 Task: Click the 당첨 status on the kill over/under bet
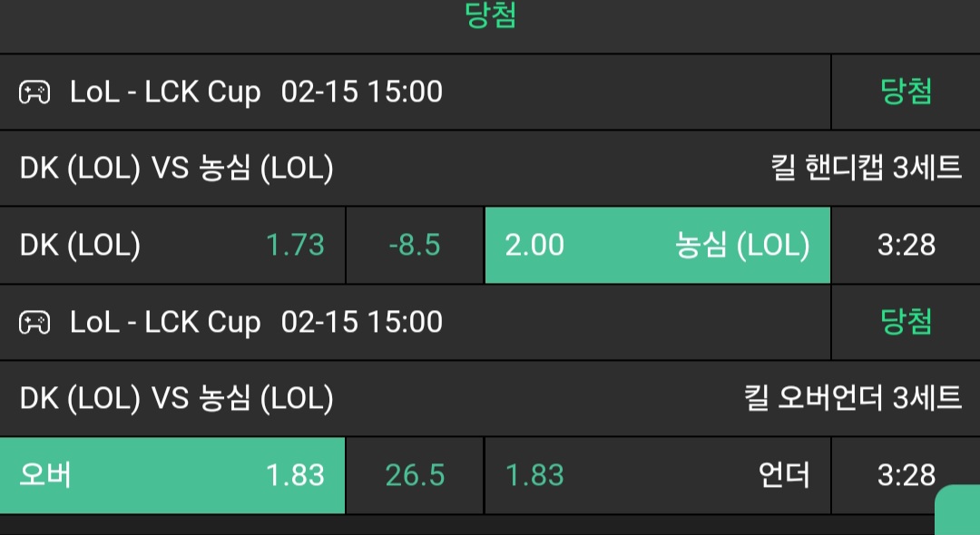pyautogui.click(x=906, y=322)
